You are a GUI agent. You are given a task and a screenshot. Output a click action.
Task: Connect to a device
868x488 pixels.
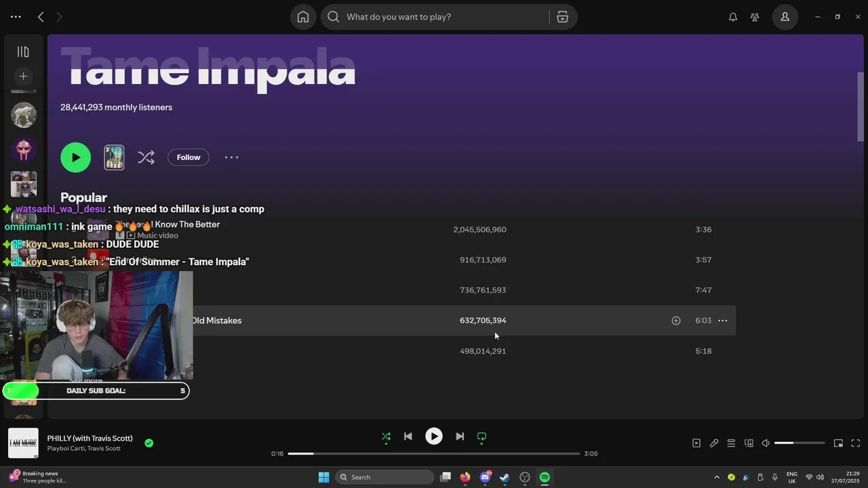tap(749, 443)
